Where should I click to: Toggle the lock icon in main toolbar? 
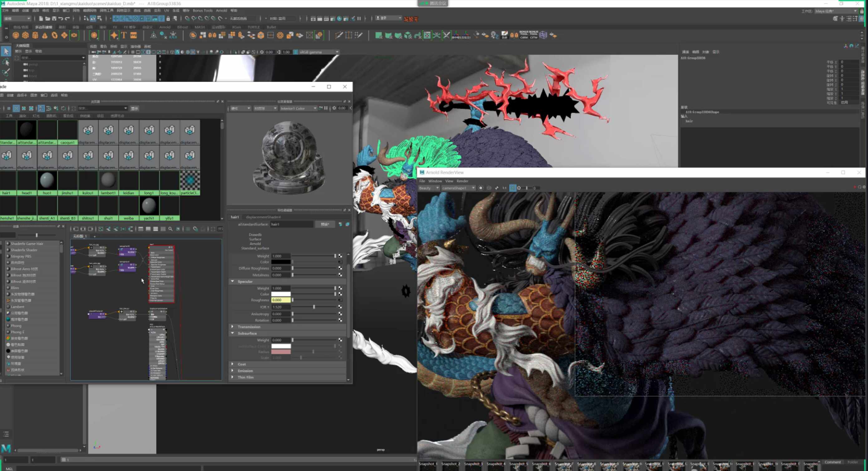(168, 18)
